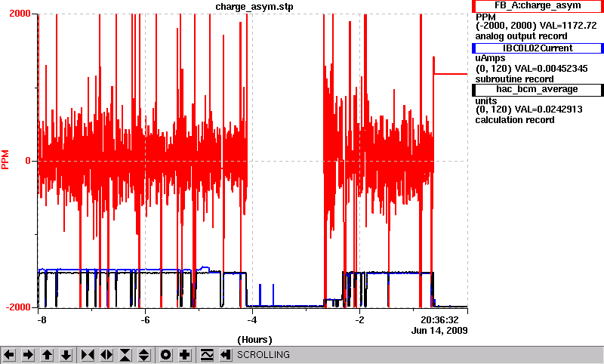This screenshot has height=364, width=604.
Task: Click the SCROLLING status label
Action: point(263,355)
